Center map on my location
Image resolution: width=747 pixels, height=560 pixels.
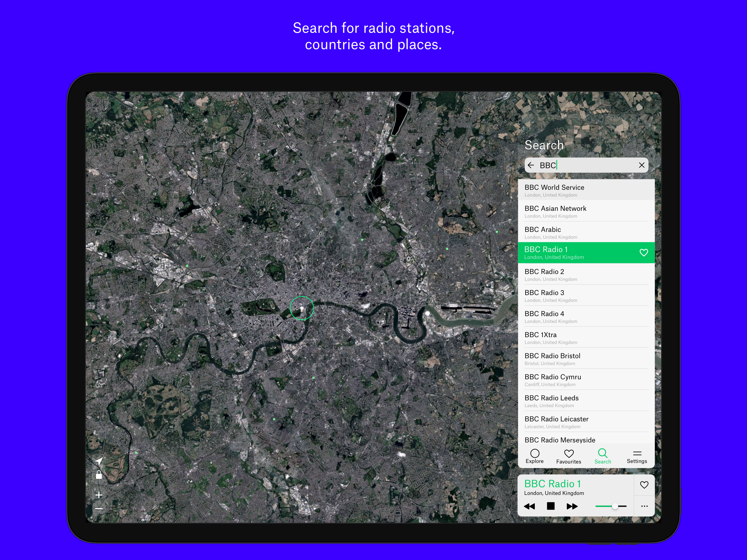tap(99, 461)
